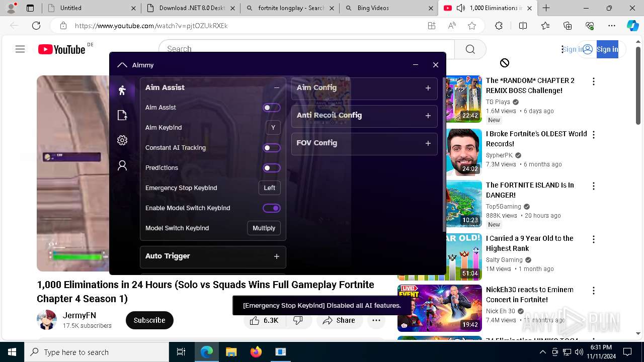
Task: Open Edge tab actions menu icon
Action: 30,8
